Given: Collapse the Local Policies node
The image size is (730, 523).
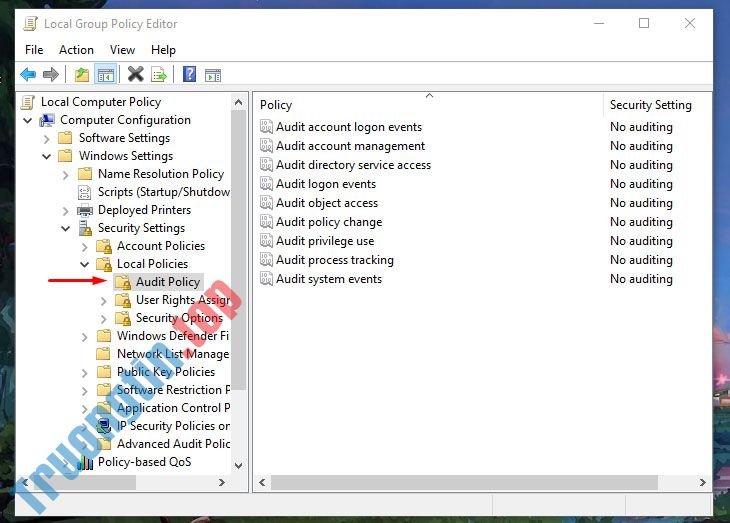Looking at the screenshot, I should pyautogui.click(x=84, y=264).
